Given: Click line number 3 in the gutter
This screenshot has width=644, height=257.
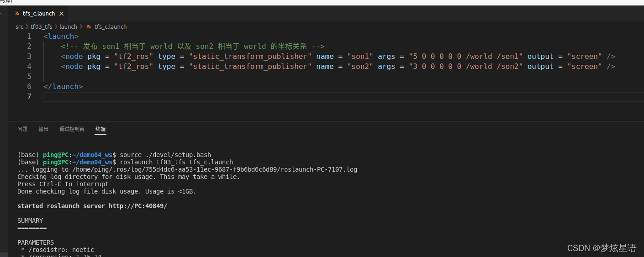Looking at the screenshot, I should tap(29, 57).
